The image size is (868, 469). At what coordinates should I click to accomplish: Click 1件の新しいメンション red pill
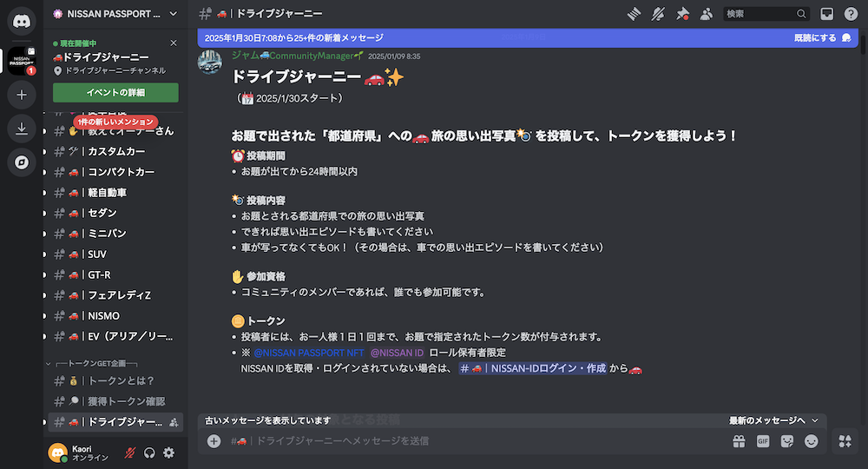pos(115,122)
